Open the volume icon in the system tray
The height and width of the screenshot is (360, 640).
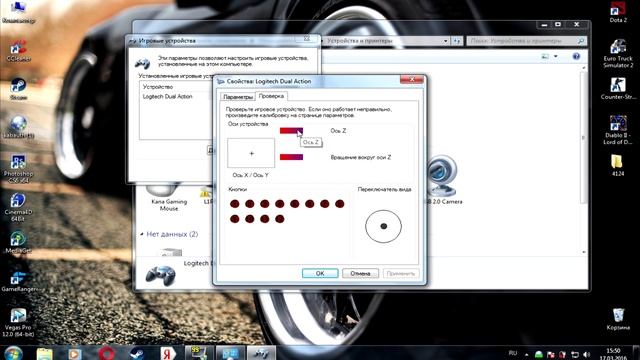click(587, 354)
